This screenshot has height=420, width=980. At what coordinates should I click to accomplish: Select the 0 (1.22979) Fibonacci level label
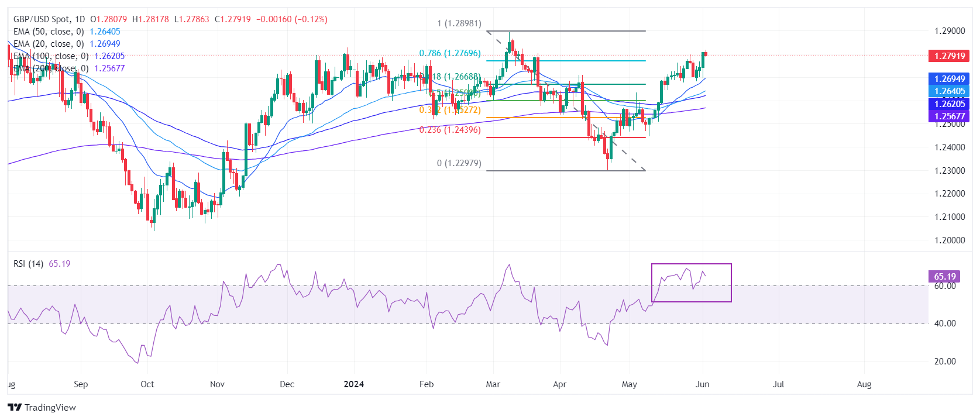click(459, 163)
